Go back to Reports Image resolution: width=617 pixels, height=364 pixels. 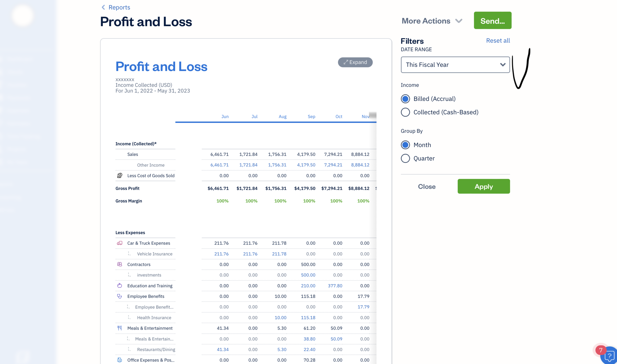click(x=116, y=7)
